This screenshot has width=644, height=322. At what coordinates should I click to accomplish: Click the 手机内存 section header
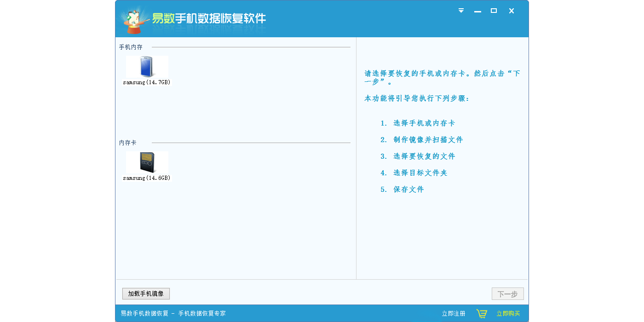pos(131,47)
